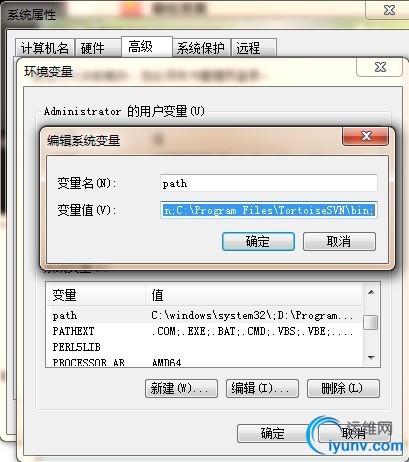The width and height of the screenshot is (409, 462).
Task: Switch to the 计算机名 tab
Action: [45, 48]
